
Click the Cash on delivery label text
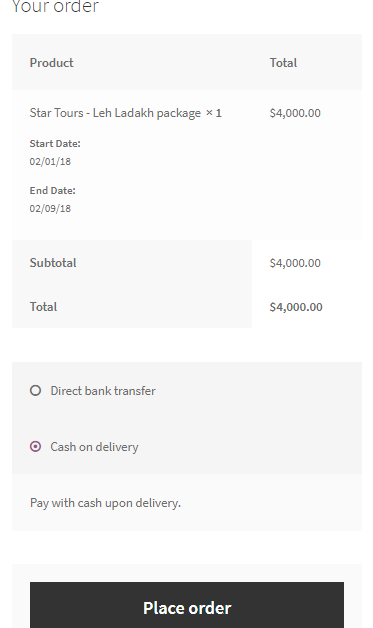tap(95, 447)
